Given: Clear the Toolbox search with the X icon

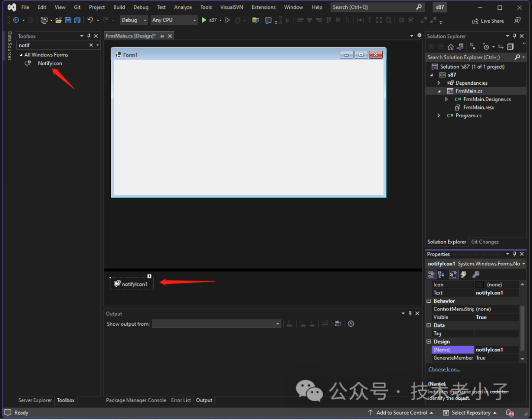Looking at the screenshot, I should point(91,45).
